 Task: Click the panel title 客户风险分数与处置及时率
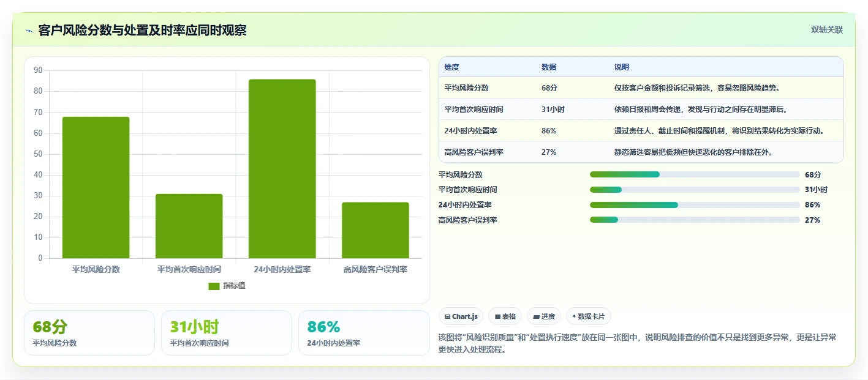[x=142, y=30]
